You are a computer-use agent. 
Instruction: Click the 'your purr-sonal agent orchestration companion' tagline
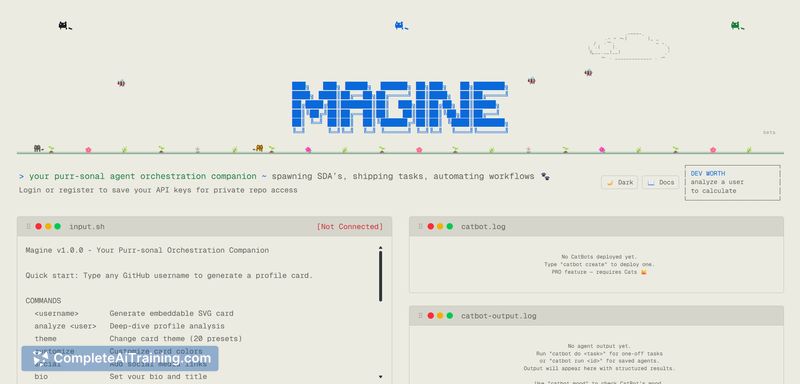[x=143, y=176]
